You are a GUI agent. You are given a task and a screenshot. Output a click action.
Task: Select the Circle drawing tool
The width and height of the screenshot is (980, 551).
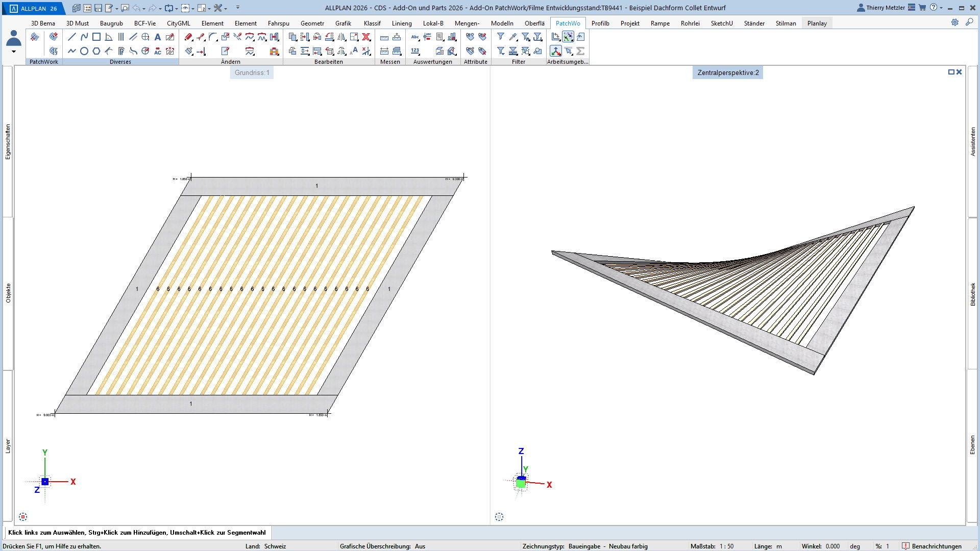click(84, 51)
